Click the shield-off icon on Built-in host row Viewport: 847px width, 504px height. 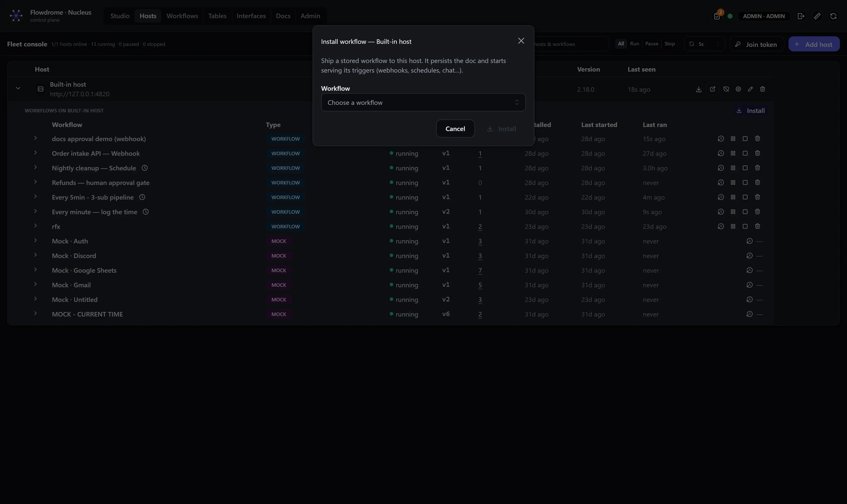(726, 89)
